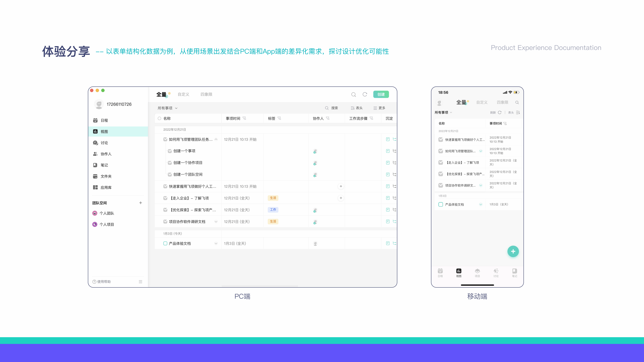The width and height of the screenshot is (644, 362).
Task: Click the refresh icon beside 创建 button
Action: 365,94
